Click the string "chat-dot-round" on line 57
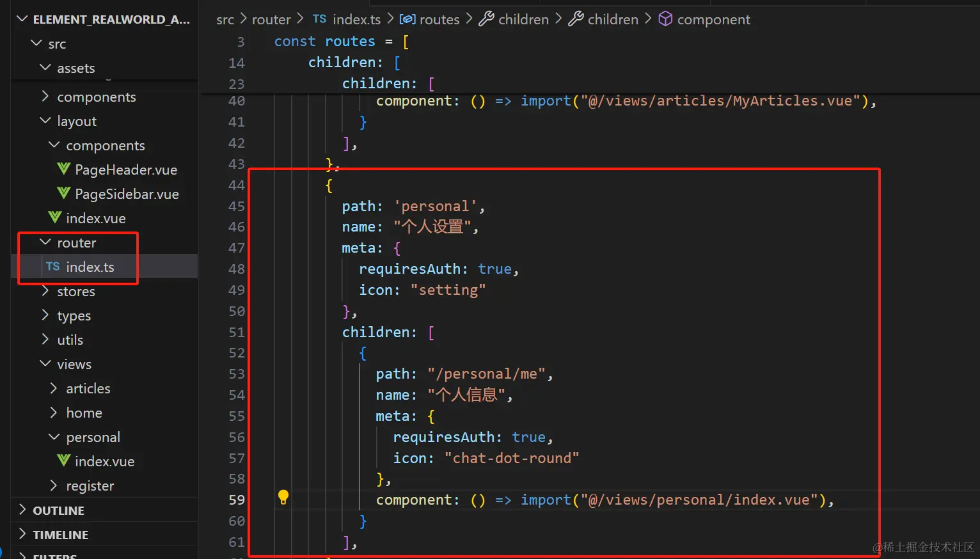The image size is (980, 559). (512, 459)
